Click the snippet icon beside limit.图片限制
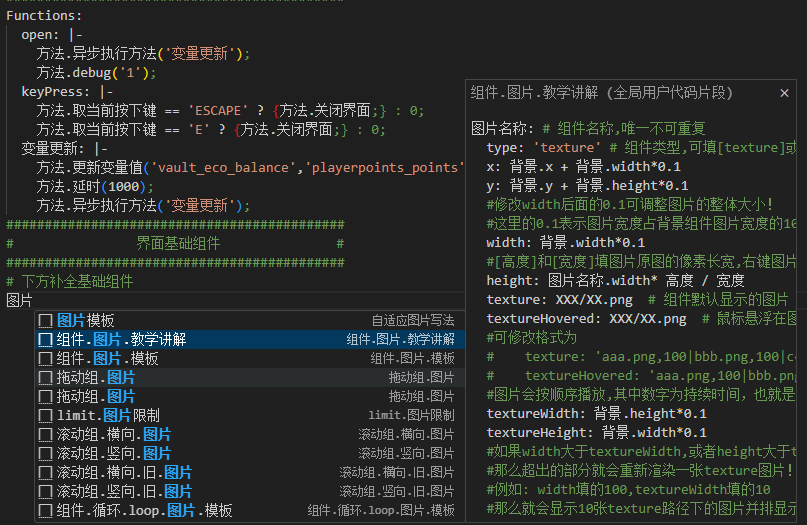The width and height of the screenshot is (807, 525). [45, 415]
